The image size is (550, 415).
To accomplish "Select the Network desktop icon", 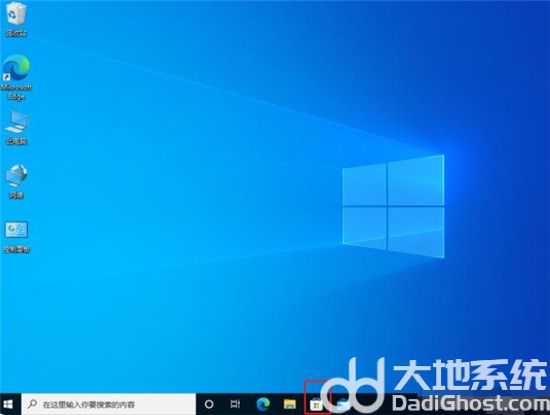I will 16,176.
